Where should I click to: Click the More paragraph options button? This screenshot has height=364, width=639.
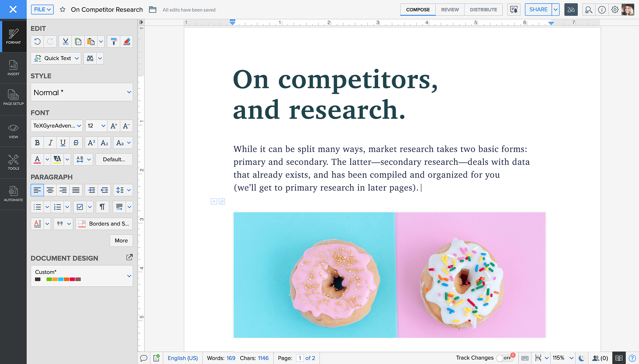pos(121,241)
